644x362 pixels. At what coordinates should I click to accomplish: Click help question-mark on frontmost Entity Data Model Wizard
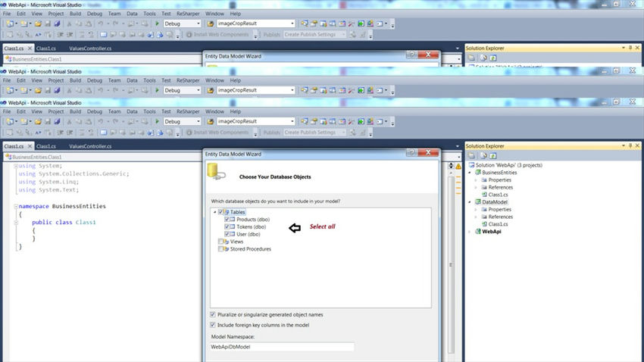[411, 153]
